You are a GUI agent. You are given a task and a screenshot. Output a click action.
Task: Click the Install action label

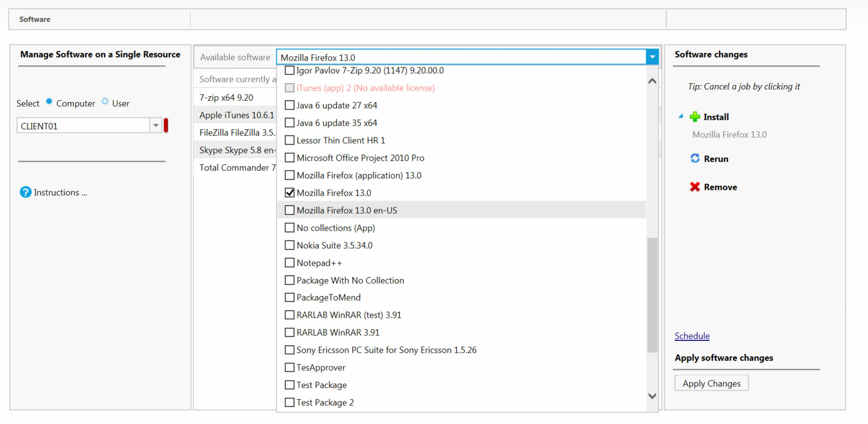(x=716, y=117)
